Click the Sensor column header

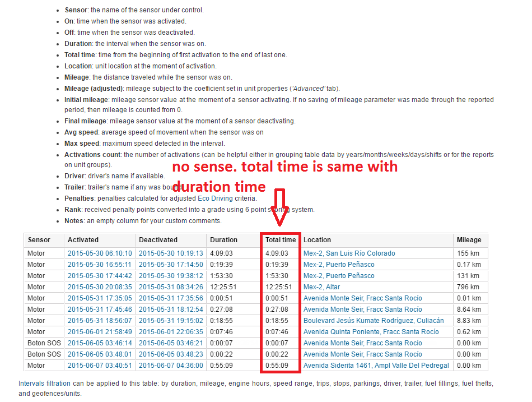[x=39, y=240]
